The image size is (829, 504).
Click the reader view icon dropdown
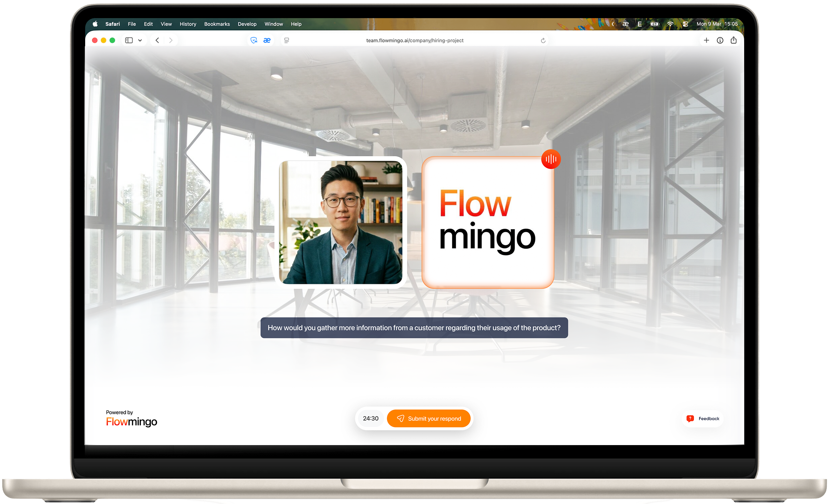coord(286,40)
